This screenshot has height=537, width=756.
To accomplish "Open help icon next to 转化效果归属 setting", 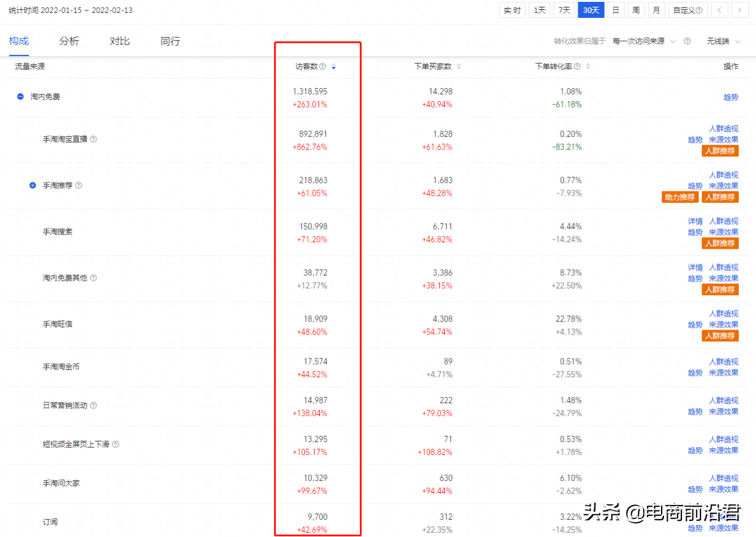I will (687, 41).
